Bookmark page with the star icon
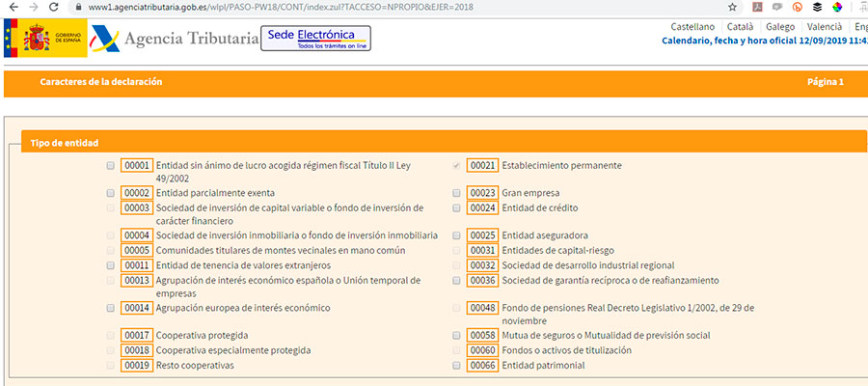The height and width of the screenshot is (386, 868). (732, 8)
